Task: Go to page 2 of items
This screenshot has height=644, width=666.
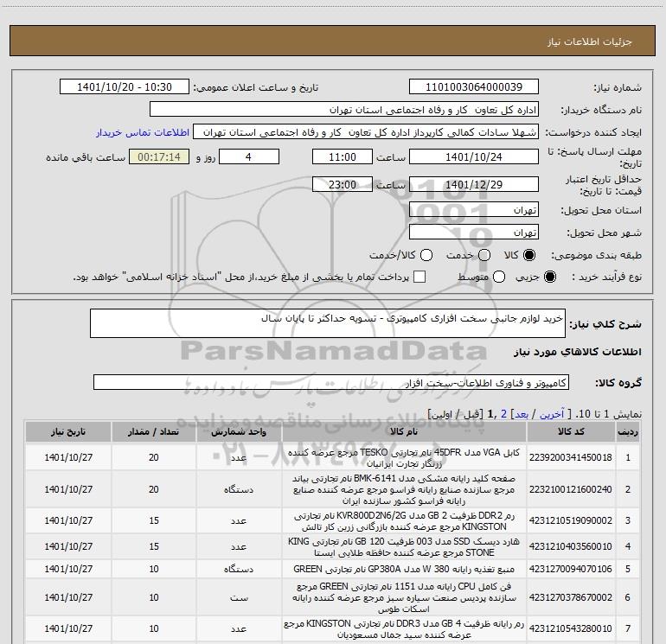Action: tap(503, 414)
